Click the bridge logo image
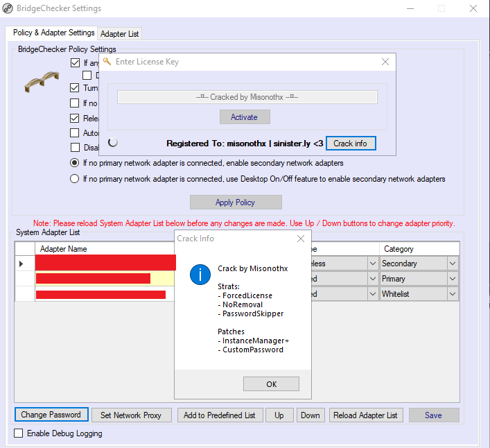The height and width of the screenshot is (448, 490). (x=42, y=81)
